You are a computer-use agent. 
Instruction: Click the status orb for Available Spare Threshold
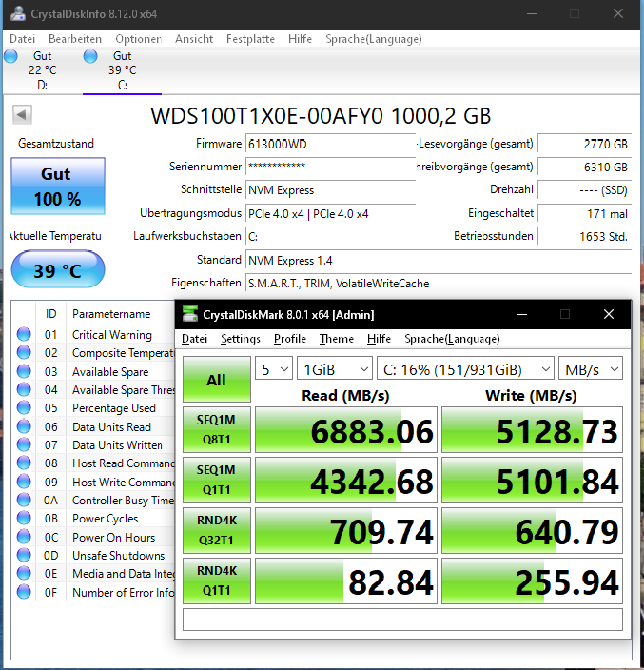(24, 389)
